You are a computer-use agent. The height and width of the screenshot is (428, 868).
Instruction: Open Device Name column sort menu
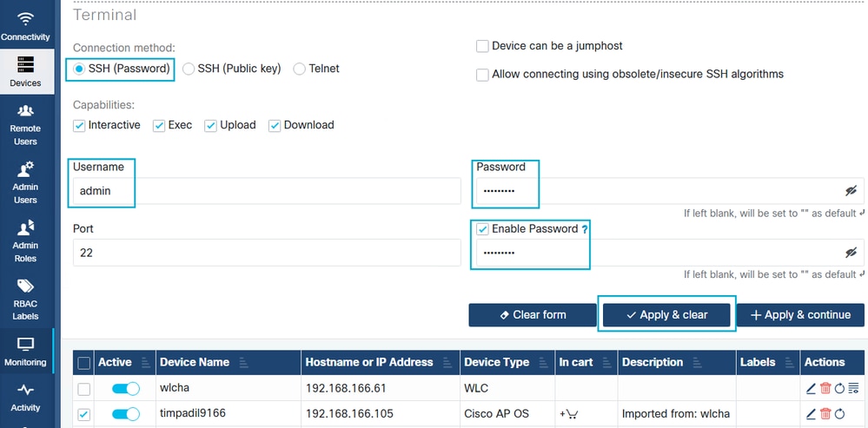[242, 363]
